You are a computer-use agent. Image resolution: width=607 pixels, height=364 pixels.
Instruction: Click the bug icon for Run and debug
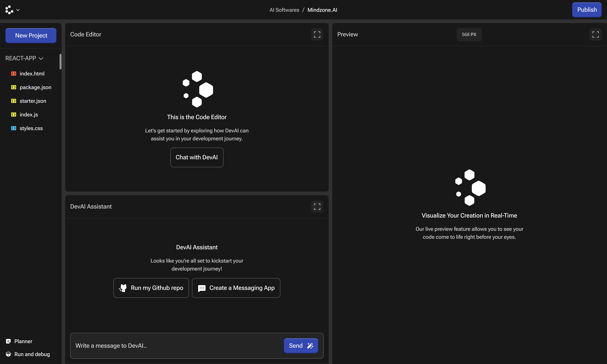pyautogui.click(x=8, y=354)
